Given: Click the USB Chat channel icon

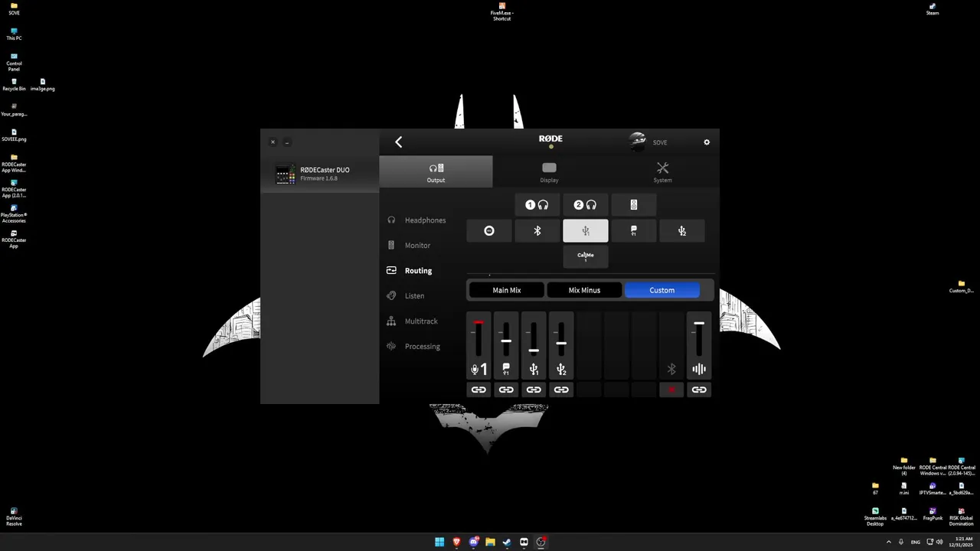Looking at the screenshot, I should coord(506,370).
